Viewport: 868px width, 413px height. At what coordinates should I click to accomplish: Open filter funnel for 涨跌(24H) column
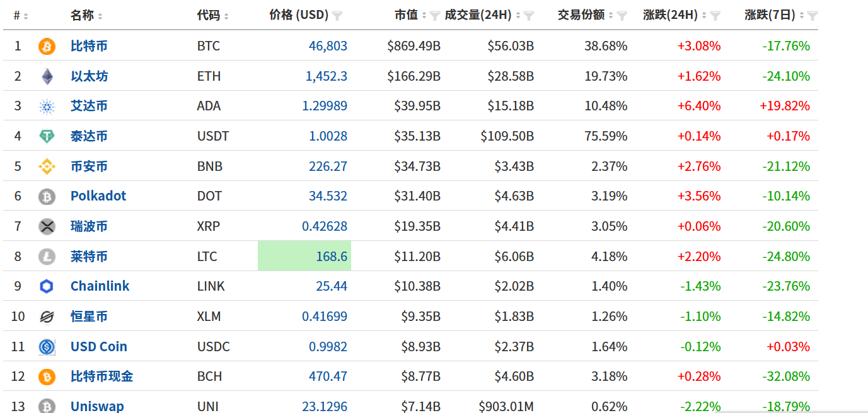click(715, 16)
